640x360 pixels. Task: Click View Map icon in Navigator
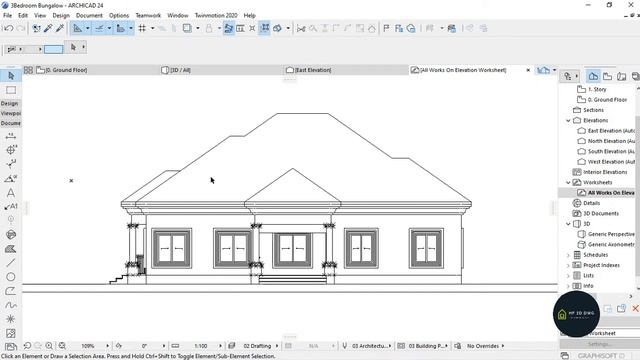tap(607, 76)
